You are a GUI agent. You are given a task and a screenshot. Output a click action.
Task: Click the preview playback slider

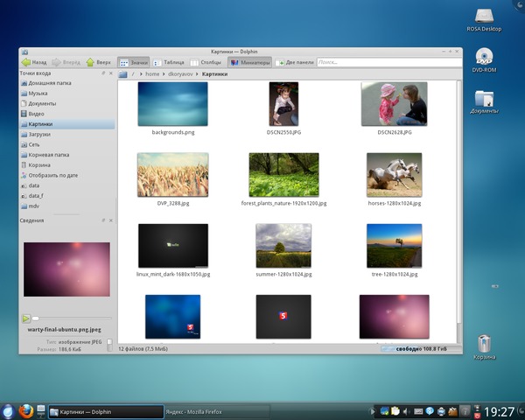tap(70, 318)
